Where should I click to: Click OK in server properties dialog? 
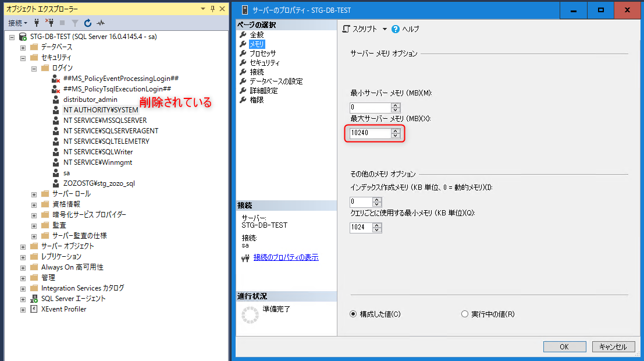click(x=565, y=346)
